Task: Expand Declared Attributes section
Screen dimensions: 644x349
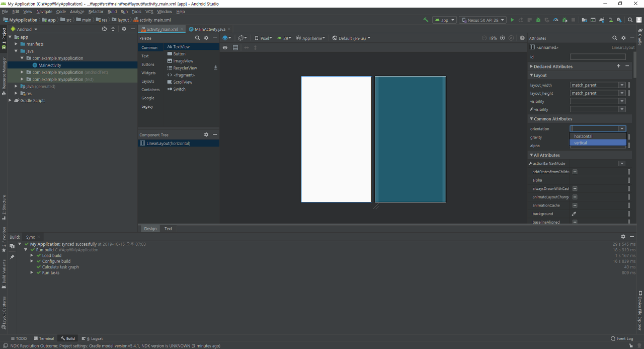Action: 531,66
